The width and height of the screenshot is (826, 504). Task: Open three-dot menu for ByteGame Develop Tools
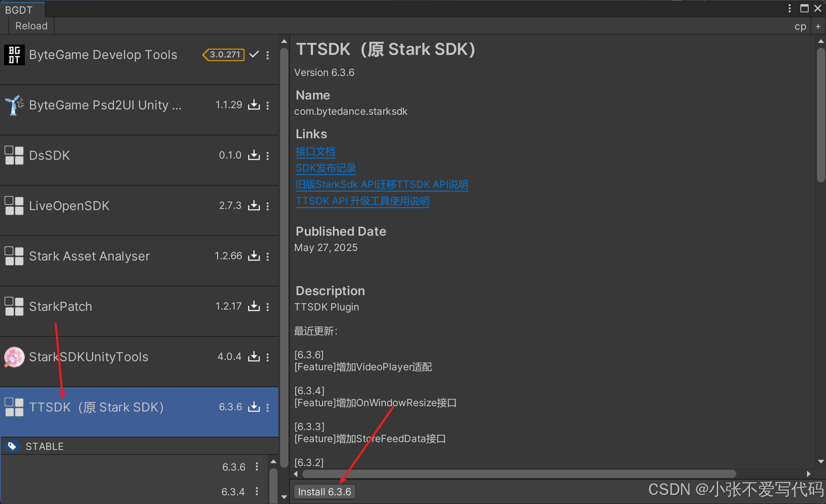268,55
